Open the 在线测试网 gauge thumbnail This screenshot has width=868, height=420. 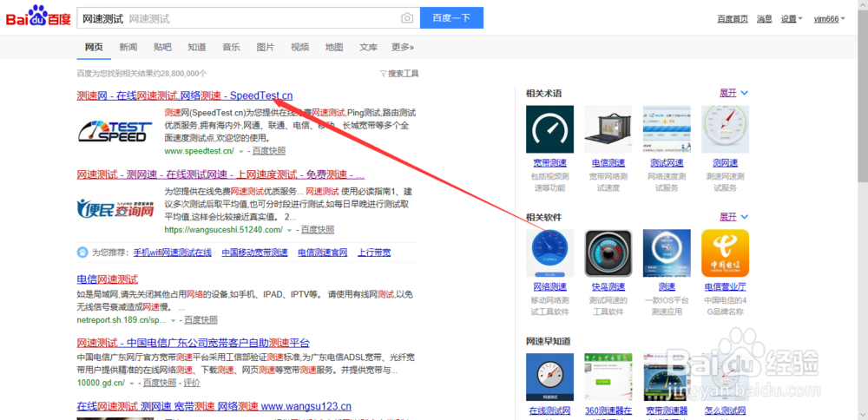tap(549, 377)
